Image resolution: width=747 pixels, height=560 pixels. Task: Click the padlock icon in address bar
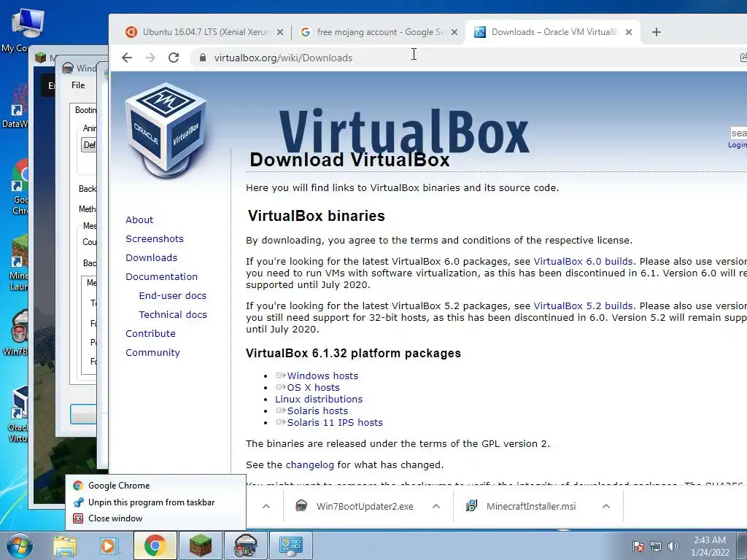point(203,58)
